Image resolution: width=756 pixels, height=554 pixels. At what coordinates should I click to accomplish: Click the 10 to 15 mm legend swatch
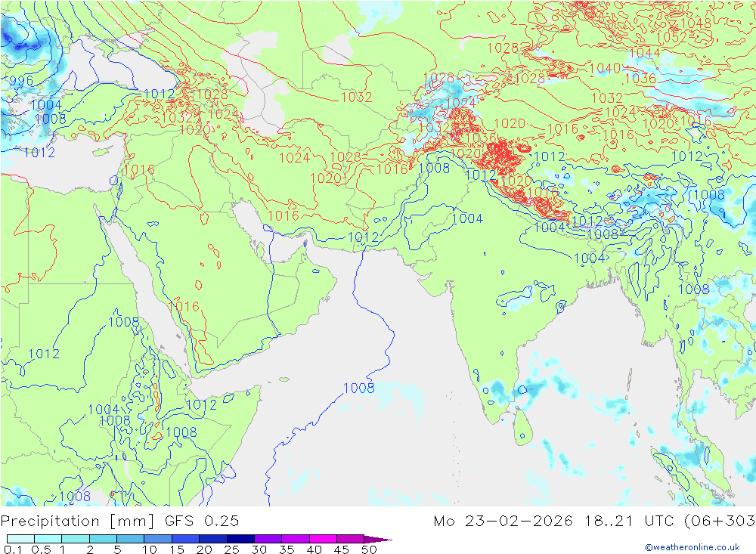pyautogui.click(x=158, y=539)
